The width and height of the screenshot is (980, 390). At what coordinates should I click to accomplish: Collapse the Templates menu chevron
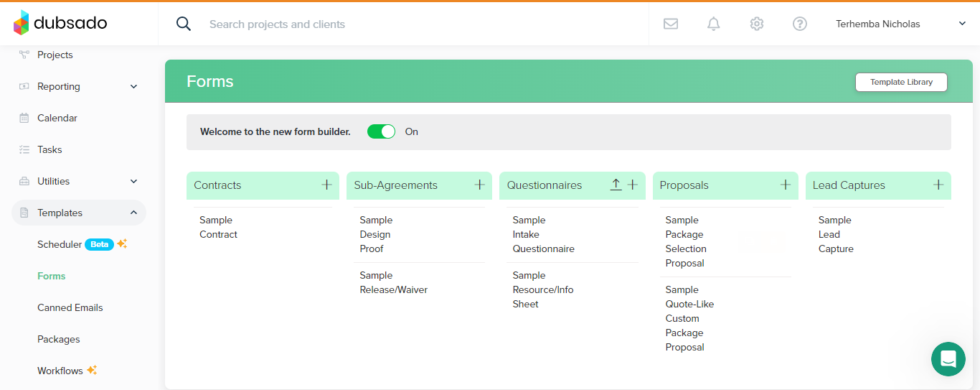[x=133, y=213]
